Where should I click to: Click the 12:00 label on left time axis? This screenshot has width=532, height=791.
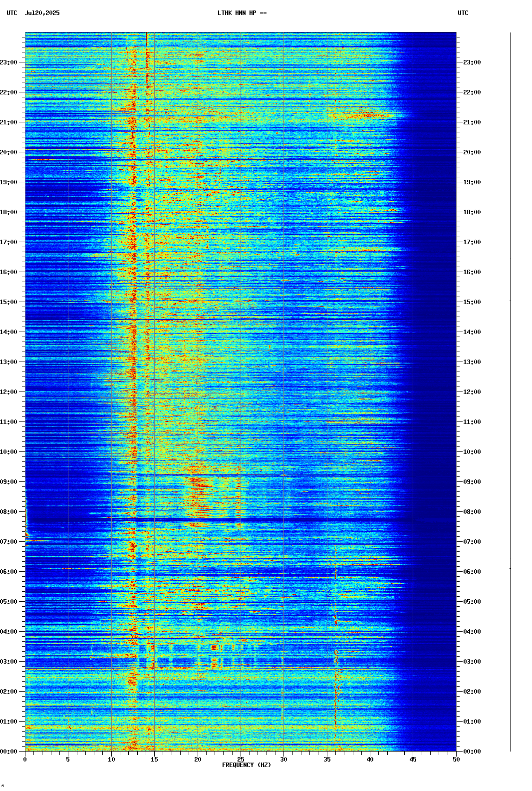click(8, 392)
